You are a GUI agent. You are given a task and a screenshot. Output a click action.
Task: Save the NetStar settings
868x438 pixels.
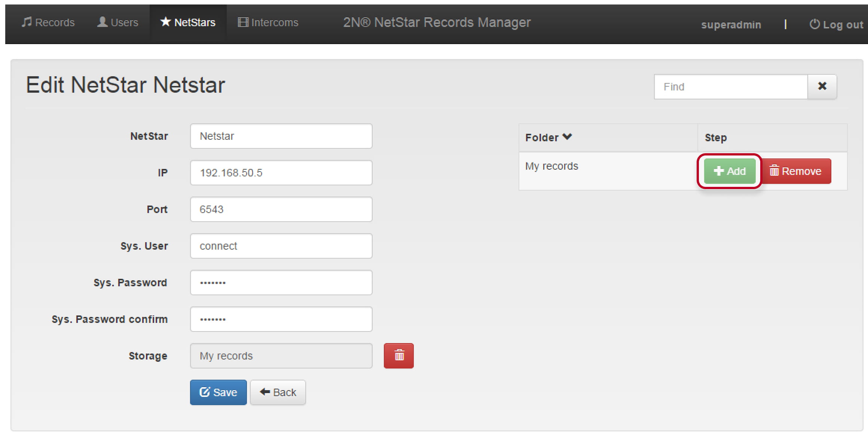pos(218,392)
